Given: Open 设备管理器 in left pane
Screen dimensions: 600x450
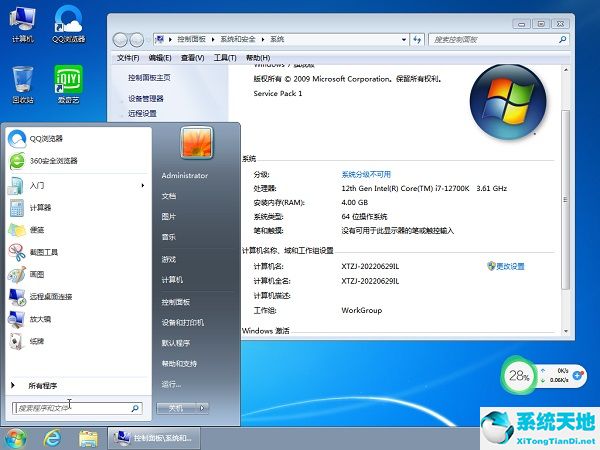Looking at the screenshot, I should click(x=146, y=99).
